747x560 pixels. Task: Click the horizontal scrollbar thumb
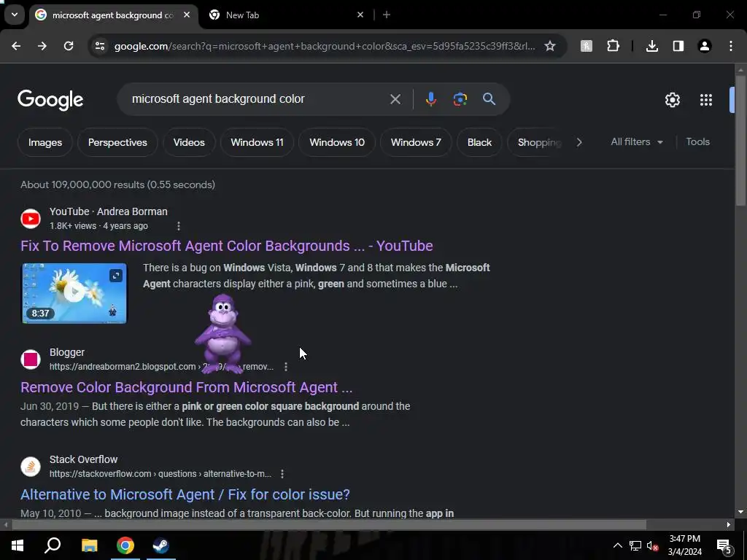[329, 525]
